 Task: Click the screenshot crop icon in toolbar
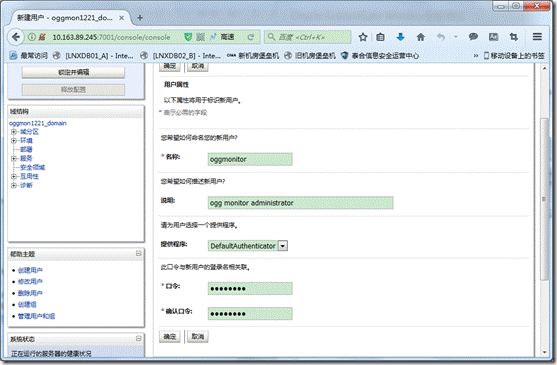coord(514,37)
